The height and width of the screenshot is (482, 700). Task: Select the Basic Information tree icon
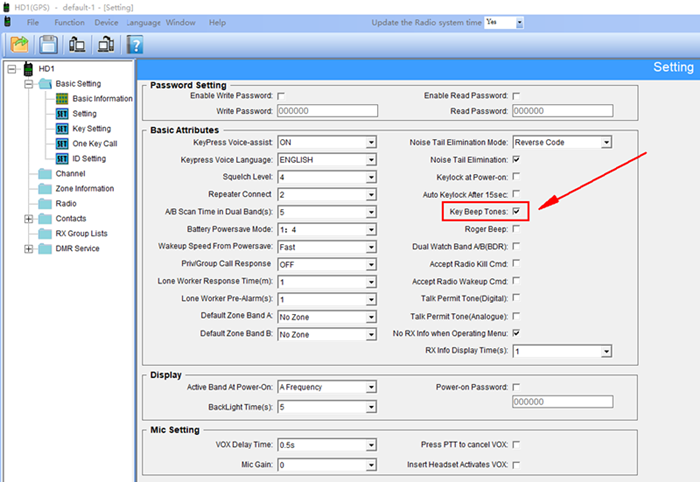(62, 99)
